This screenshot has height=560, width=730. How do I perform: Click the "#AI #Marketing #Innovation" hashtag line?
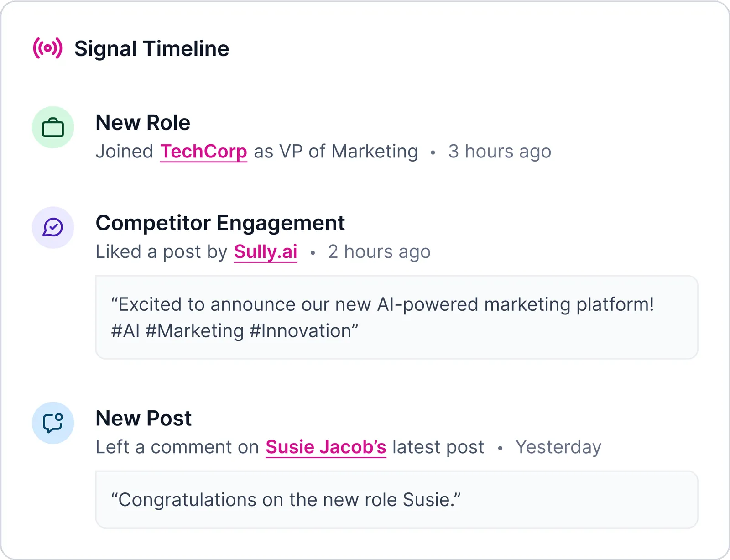click(x=235, y=331)
